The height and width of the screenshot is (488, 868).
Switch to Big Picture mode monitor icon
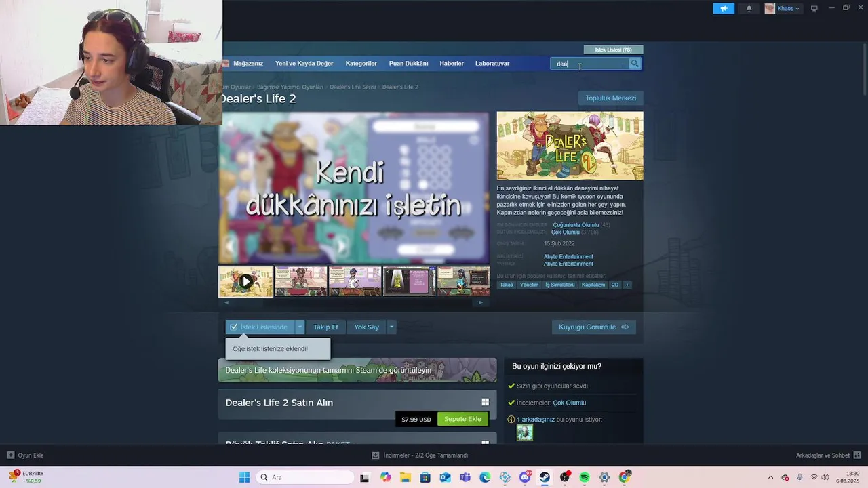(x=814, y=8)
